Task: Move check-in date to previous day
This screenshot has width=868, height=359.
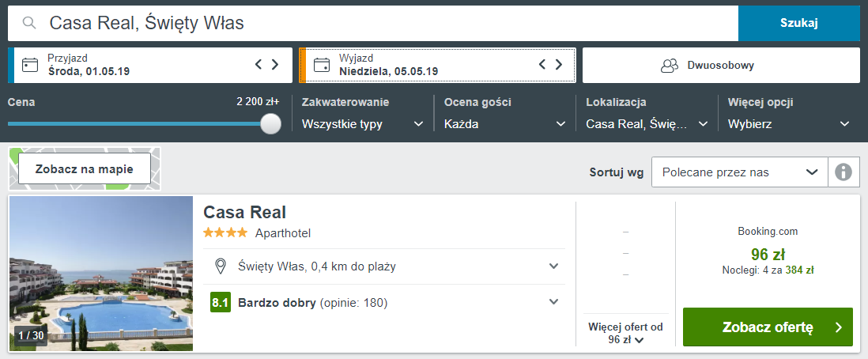Action: (x=258, y=65)
